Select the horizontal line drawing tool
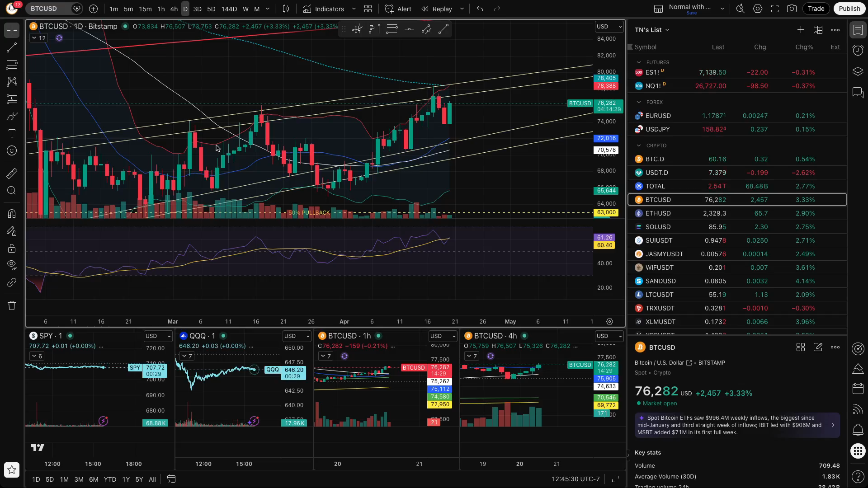 [409, 29]
